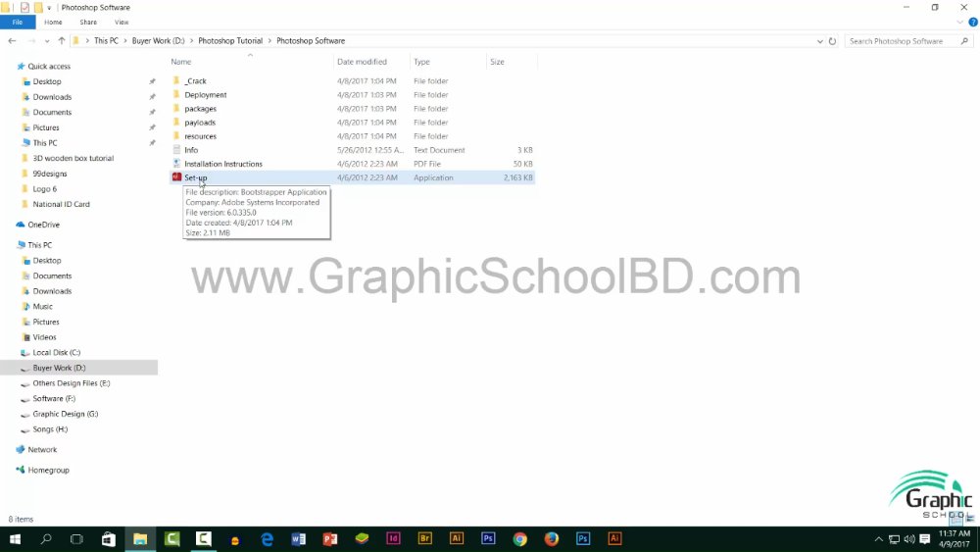Select the Info text document
Viewport: 980px width, 552px height.
point(191,150)
